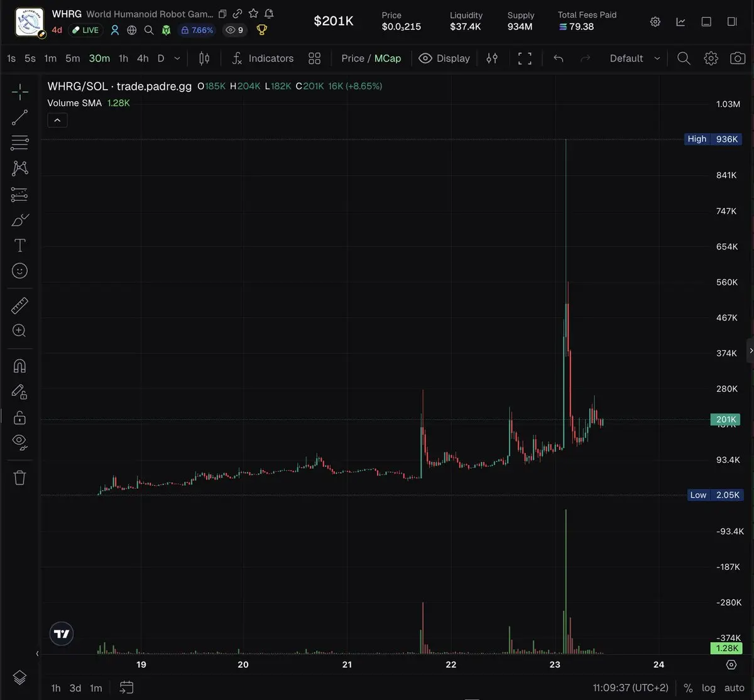Click the search icon under token name
This screenshot has height=700, width=754.
click(x=149, y=30)
